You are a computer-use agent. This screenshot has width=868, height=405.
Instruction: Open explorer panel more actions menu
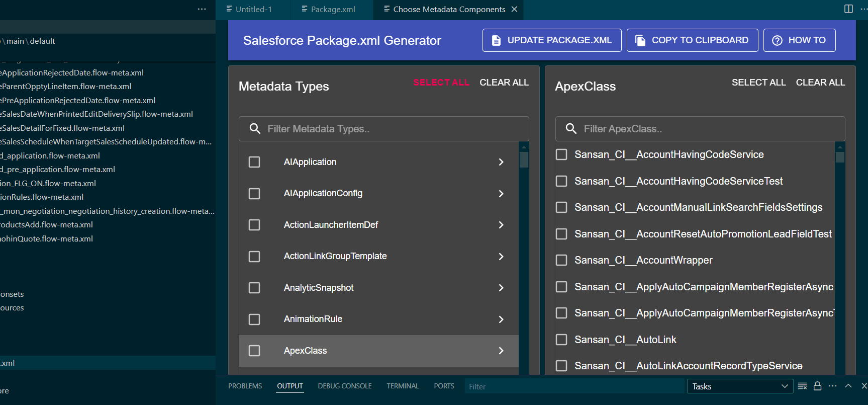202,9
